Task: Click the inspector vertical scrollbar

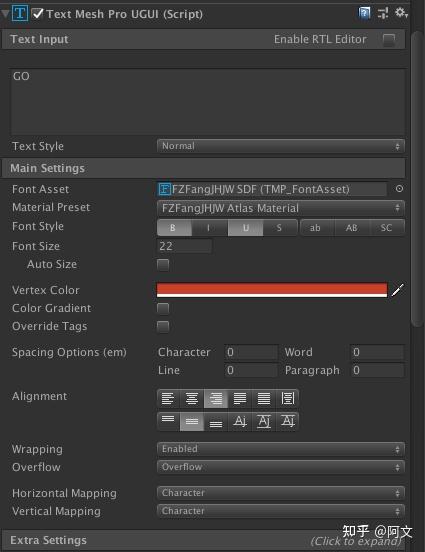Action: (417, 180)
